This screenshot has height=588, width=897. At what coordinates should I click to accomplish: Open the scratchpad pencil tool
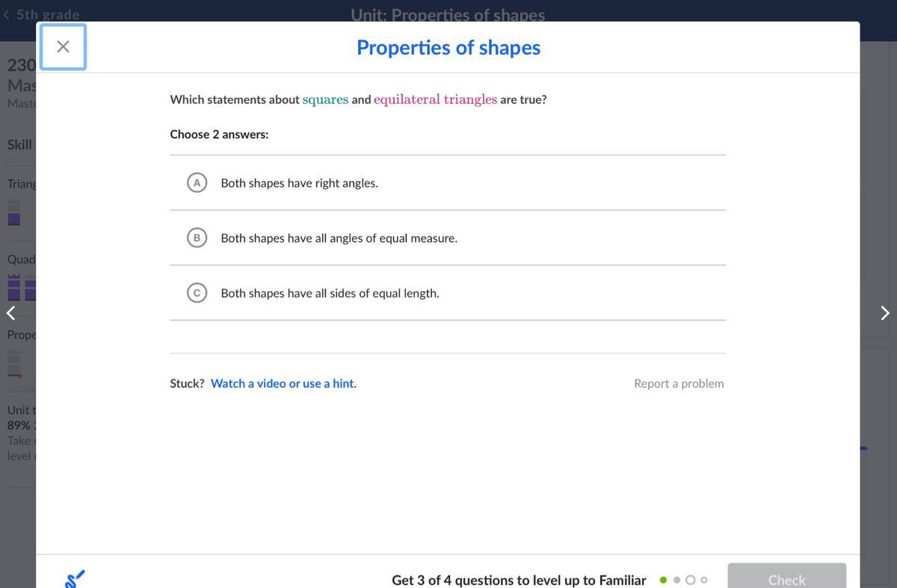coord(75,578)
